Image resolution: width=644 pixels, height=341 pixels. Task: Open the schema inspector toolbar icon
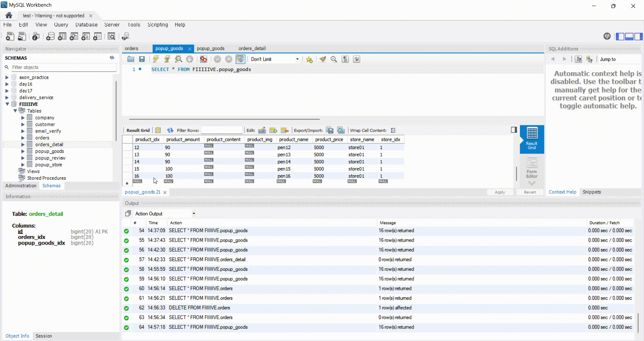pyautogui.click(x=36, y=36)
